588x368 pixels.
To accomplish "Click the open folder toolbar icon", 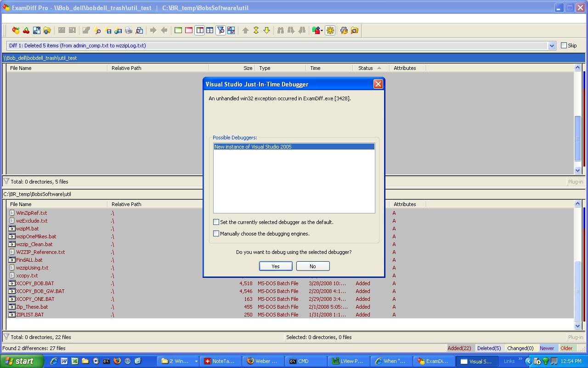I will coord(47,30).
